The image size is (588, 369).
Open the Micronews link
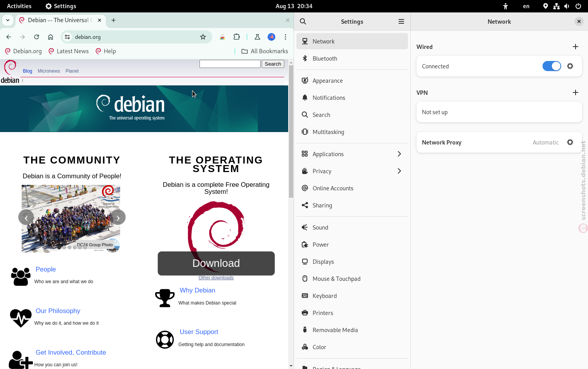click(x=49, y=71)
